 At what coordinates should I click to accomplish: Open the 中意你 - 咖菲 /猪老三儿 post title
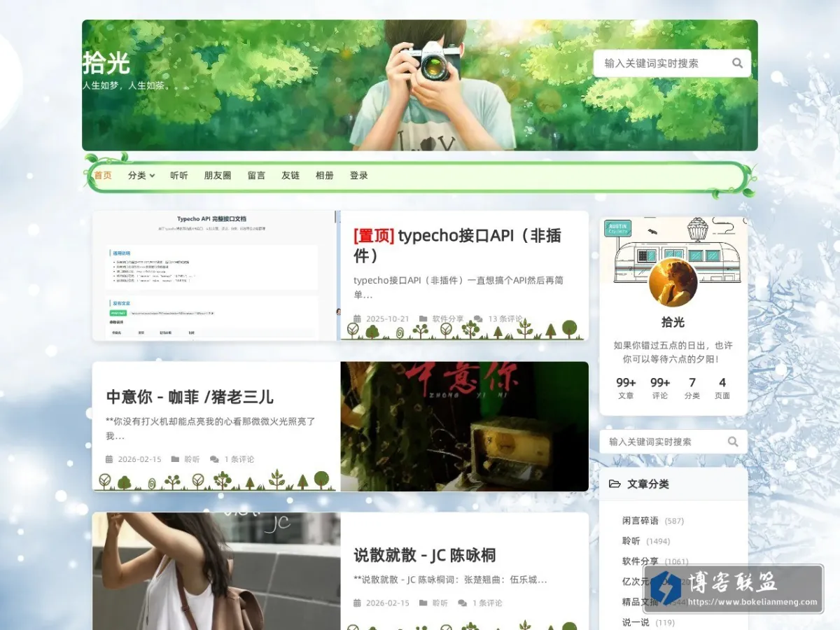point(190,397)
